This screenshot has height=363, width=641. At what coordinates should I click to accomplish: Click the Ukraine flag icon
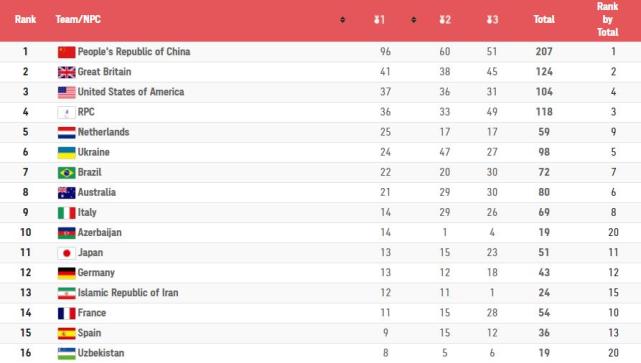coord(67,152)
